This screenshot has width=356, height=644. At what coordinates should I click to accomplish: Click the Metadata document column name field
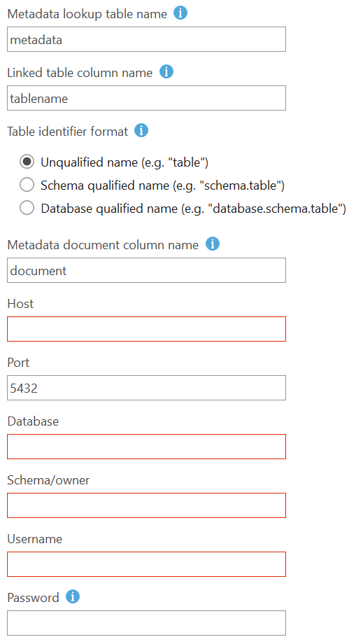(x=146, y=270)
